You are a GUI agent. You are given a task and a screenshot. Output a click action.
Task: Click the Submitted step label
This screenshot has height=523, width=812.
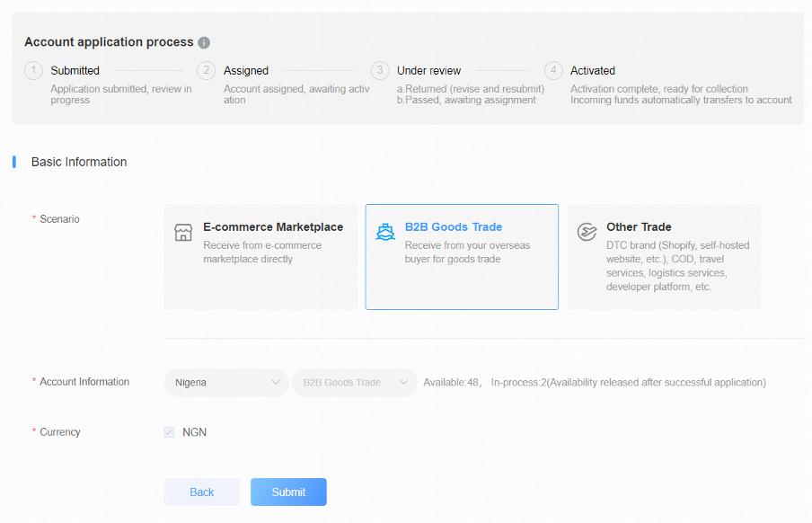[x=75, y=70]
